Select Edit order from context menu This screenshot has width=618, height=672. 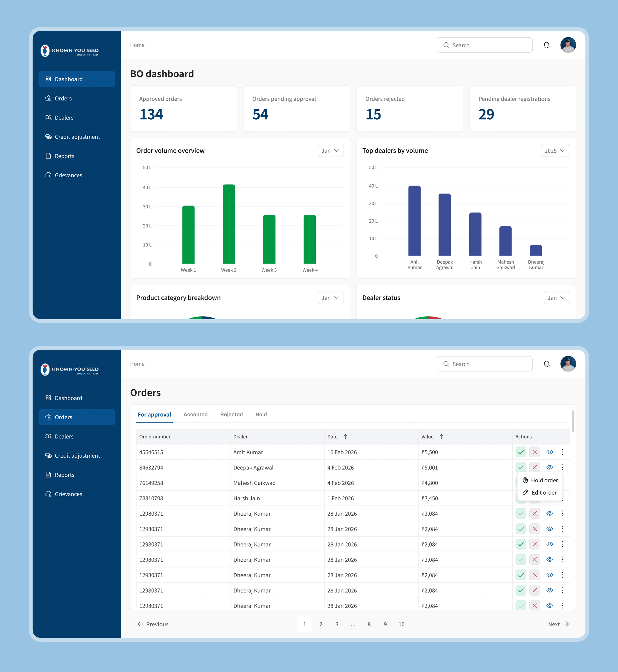(x=540, y=493)
